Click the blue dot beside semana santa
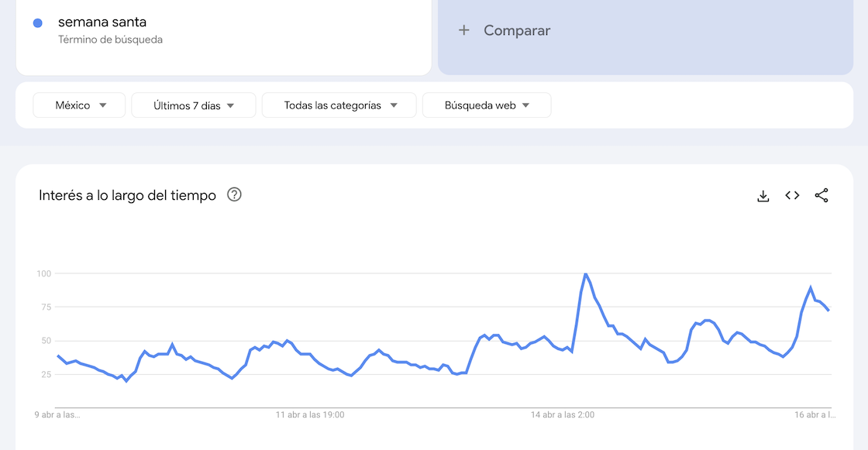This screenshot has height=450, width=868. tap(37, 23)
